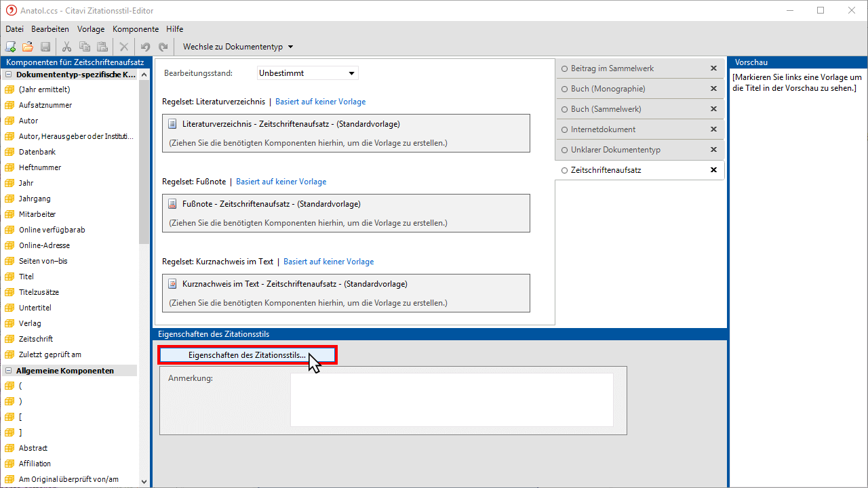
Task: Close the Internetdokument document type entry
Action: [713, 129]
